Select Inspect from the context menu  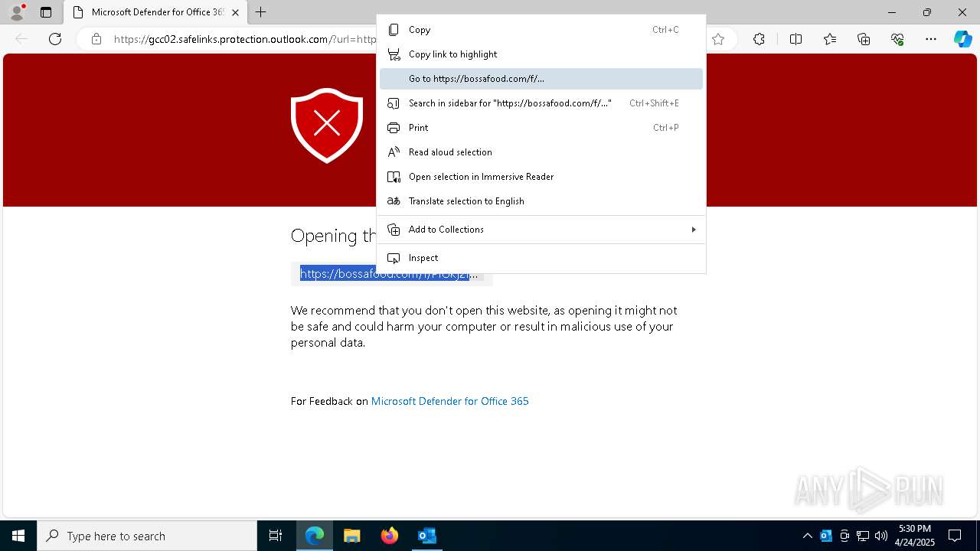[x=541, y=258]
